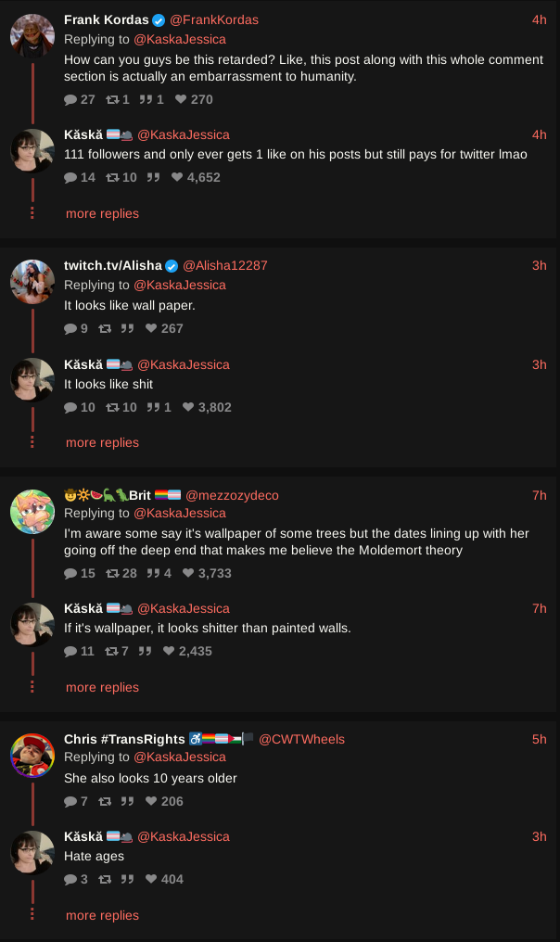Open Frank Kordas's avatar picture
The height and width of the screenshot is (942, 560).
coord(32,36)
